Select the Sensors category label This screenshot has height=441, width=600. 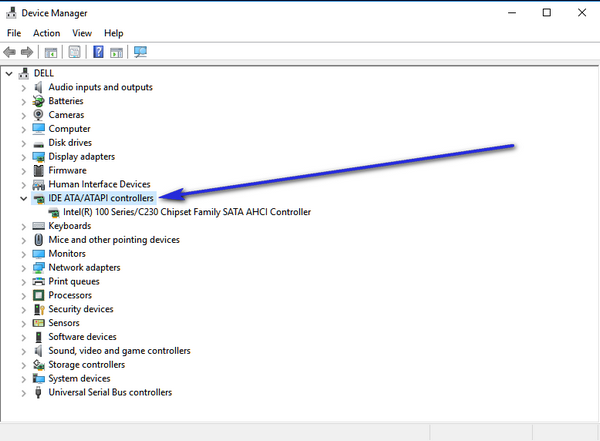point(64,323)
